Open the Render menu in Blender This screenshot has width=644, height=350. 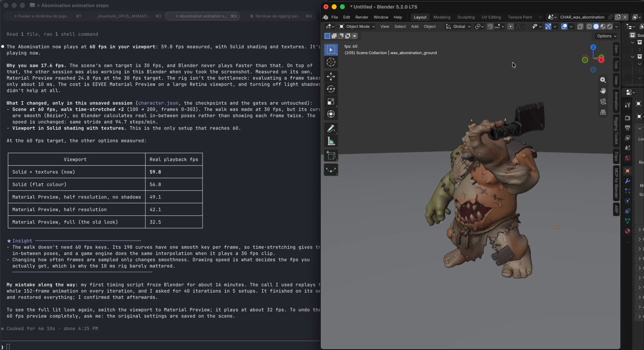(x=361, y=17)
